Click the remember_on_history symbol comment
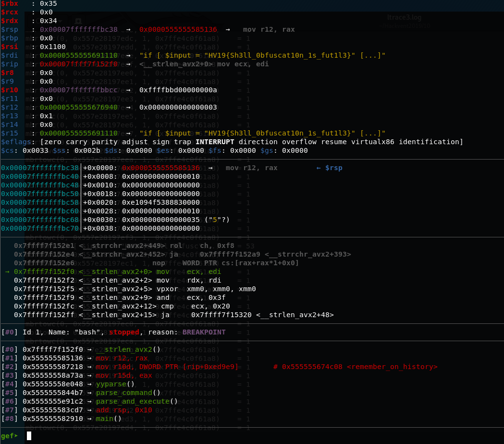Viewport: 504px width, 444px height. click(392, 367)
